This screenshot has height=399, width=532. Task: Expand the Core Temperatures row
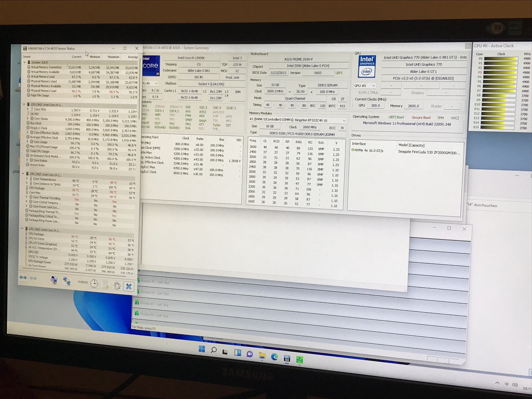click(27, 179)
